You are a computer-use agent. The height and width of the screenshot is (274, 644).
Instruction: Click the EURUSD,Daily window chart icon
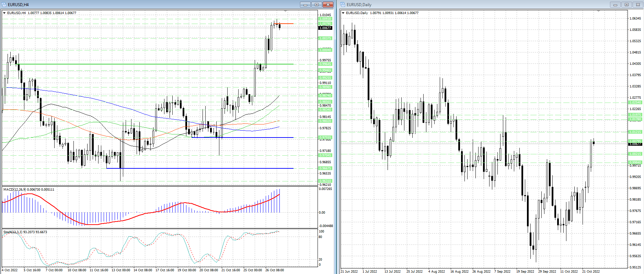point(343,4)
